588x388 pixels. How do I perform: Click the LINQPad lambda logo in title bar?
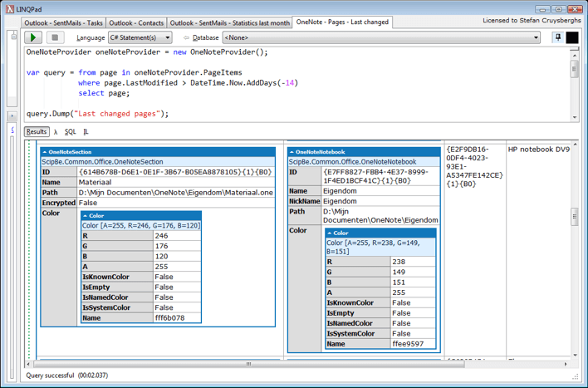pyautogui.click(x=10, y=9)
